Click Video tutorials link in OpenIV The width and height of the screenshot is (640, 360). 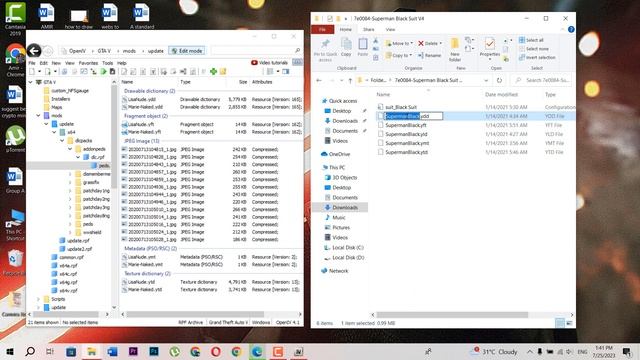pos(269,63)
